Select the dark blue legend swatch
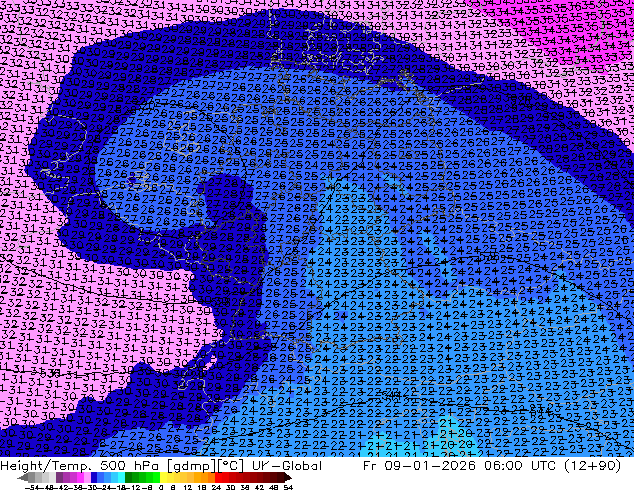The width and height of the screenshot is (634, 490). point(94,477)
